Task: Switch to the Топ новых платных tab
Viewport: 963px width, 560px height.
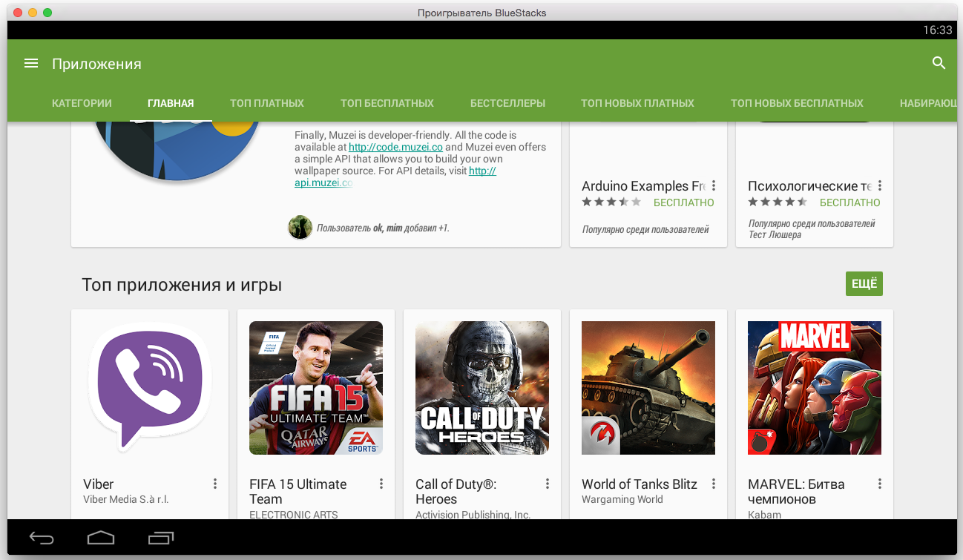Action: [x=637, y=103]
